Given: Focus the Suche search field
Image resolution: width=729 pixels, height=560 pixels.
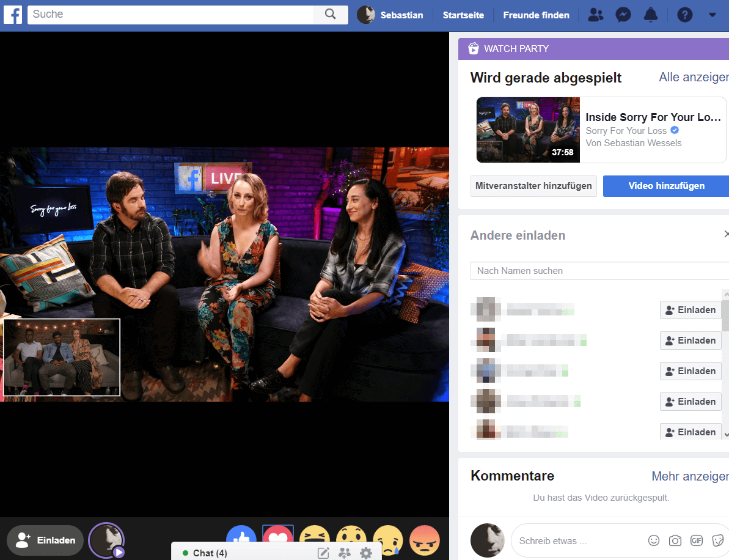Looking at the screenshot, I should point(170,15).
